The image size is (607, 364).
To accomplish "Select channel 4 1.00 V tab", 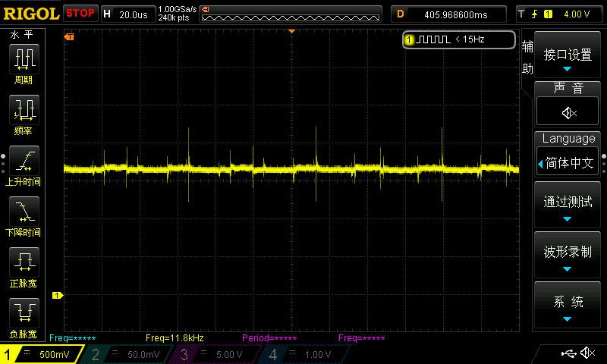I will pyautogui.click(x=304, y=354).
